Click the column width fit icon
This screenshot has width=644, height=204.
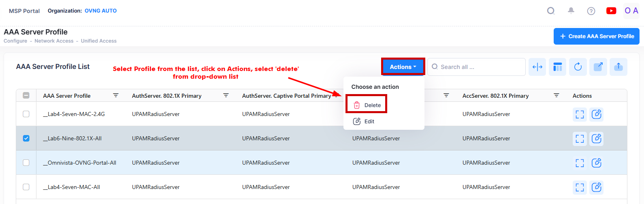(x=537, y=67)
